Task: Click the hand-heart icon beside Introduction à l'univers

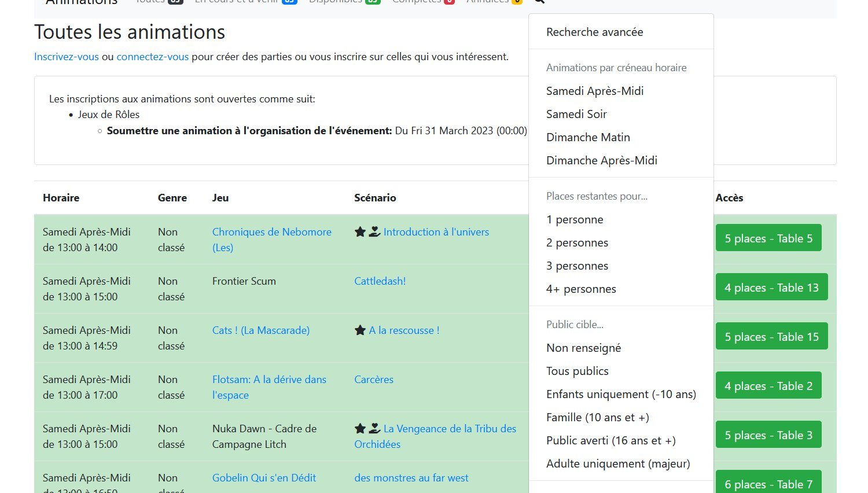Action: (374, 232)
